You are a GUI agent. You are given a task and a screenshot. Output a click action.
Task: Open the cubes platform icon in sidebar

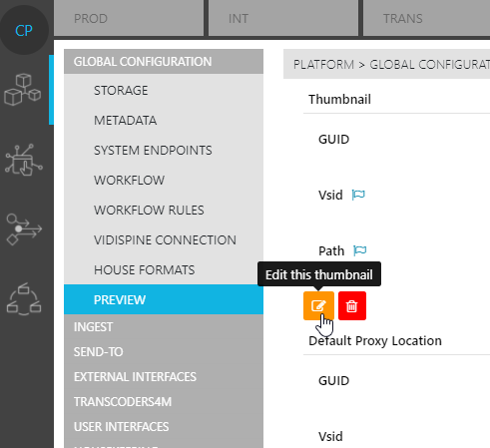(x=23, y=90)
